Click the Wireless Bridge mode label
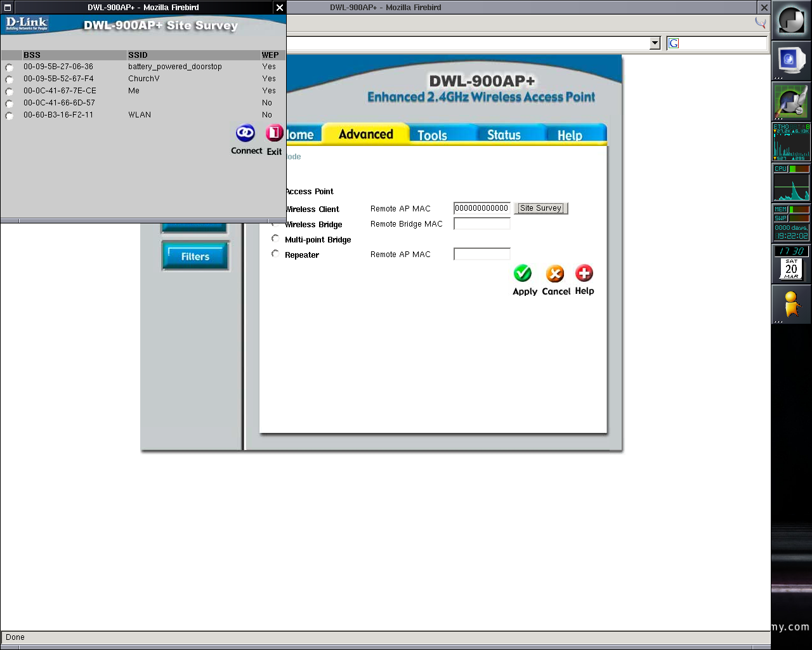The width and height of the screenshot is (812, 650). [314, 225]
